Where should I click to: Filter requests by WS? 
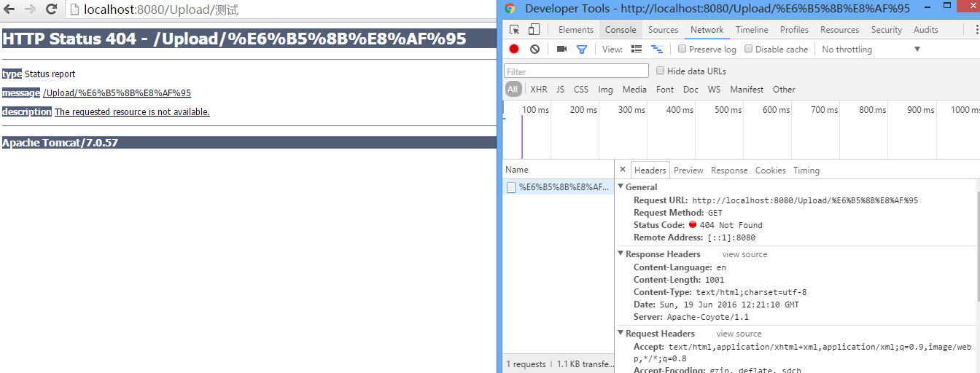pyautogui.click(x=714, y=89)
